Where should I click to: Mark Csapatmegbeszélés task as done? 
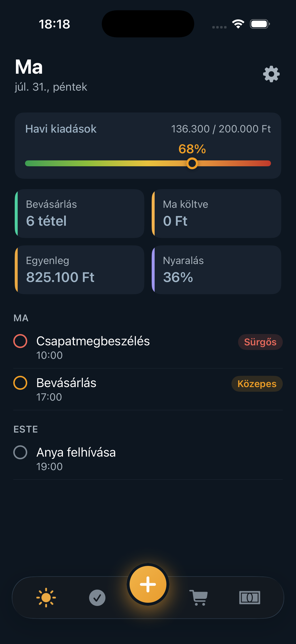coord(20,341)
